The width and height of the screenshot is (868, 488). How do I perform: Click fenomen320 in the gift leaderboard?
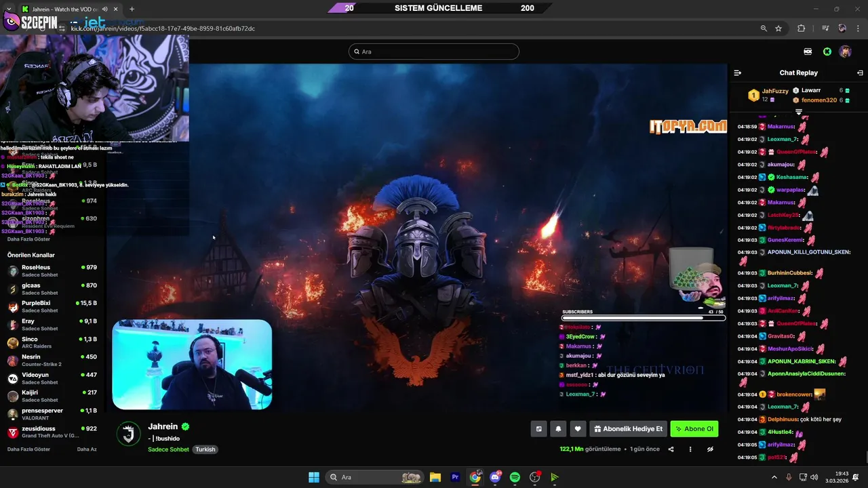point(819,100)
